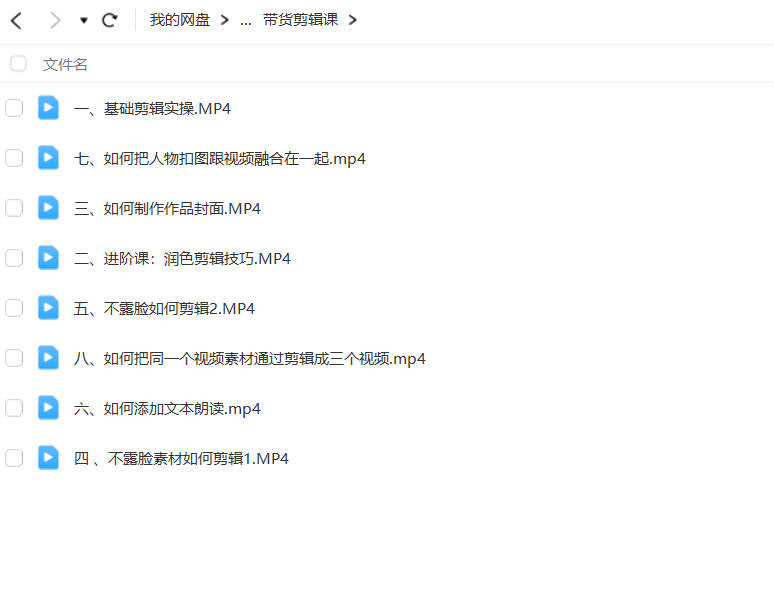Click video icon of 二、进阶课：润色剪辑技巧.MP4
This screenshot has height=599, width=774.
click(48, 257)
